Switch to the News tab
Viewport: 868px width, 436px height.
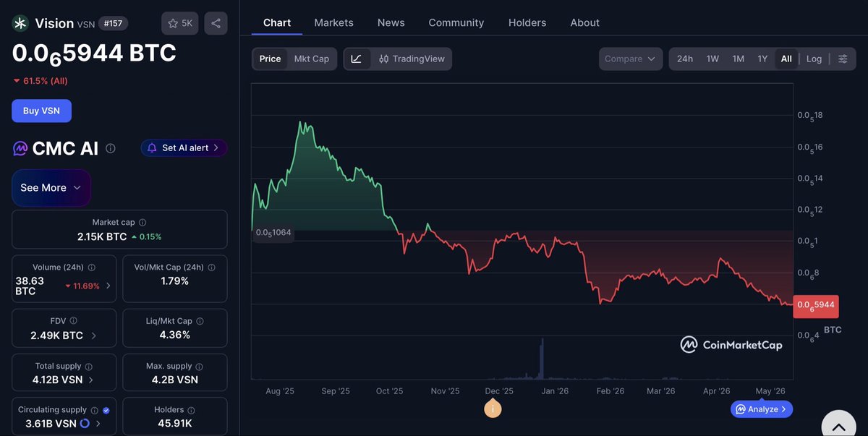391,22
